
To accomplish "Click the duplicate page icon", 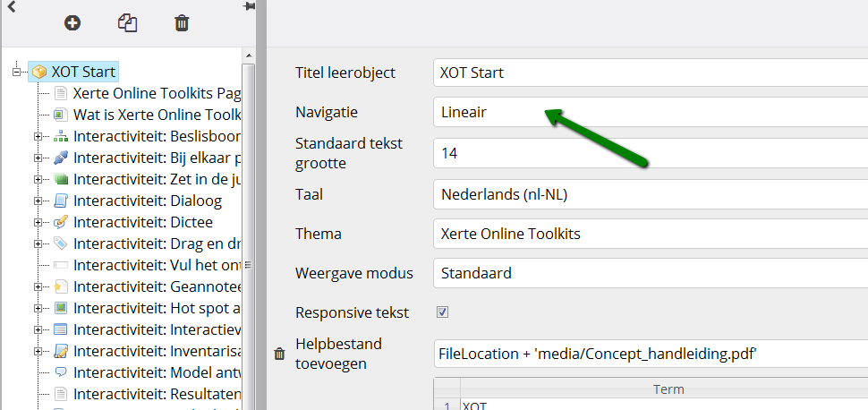I will (127, 22).
